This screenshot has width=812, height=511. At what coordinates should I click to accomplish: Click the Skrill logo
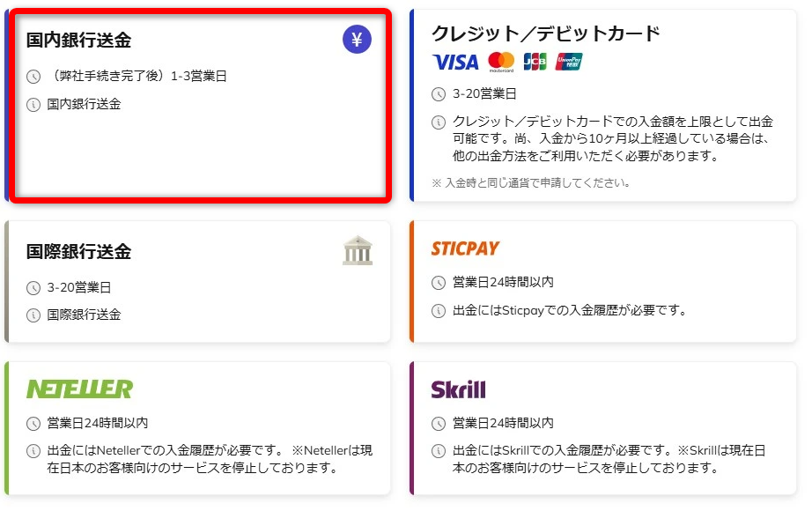[458, 389]
